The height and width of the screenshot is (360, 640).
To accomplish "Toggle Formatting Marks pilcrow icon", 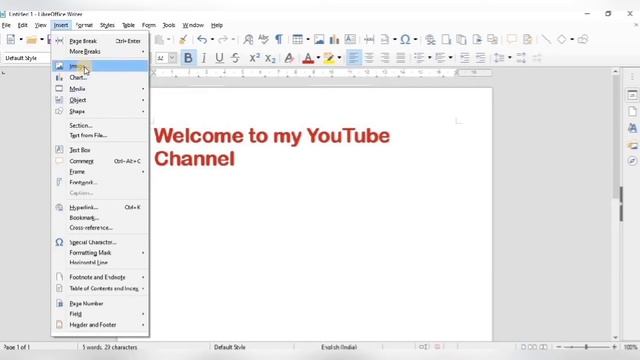I will pos(279,39).
